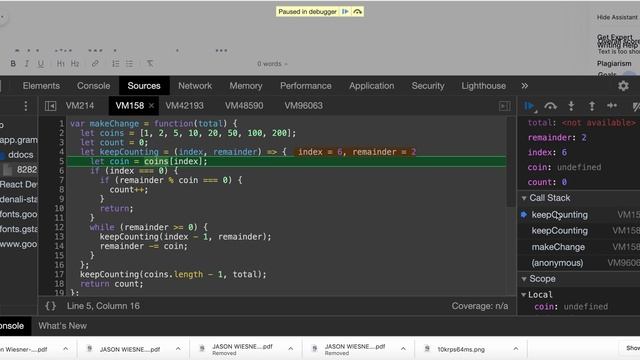Step over from the Paused in debugger overlay
This screenshot has height=360, width=640.
pyautogui.click(x=358, y=11)
